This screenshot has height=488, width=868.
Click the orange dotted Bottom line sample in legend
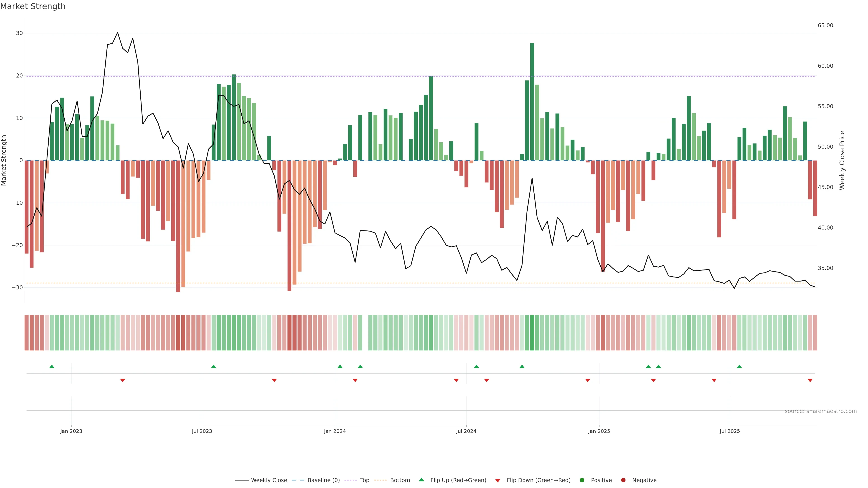(x=380, y=480)
